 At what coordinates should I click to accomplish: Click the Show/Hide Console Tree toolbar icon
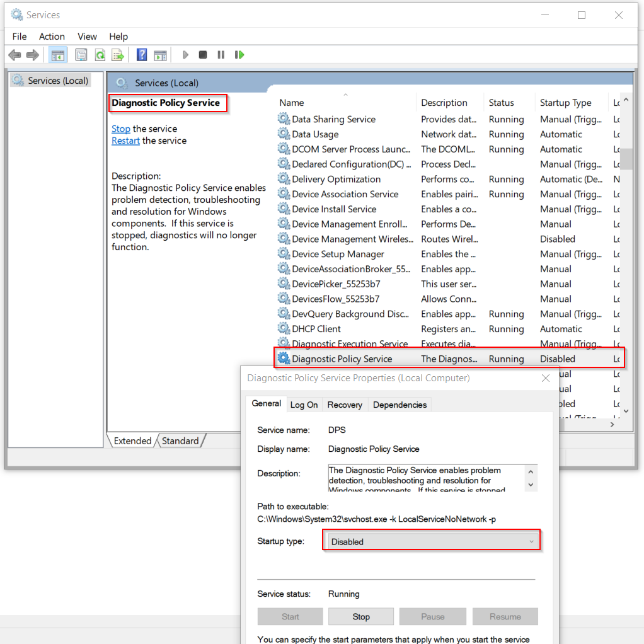[x=57, y=55]
